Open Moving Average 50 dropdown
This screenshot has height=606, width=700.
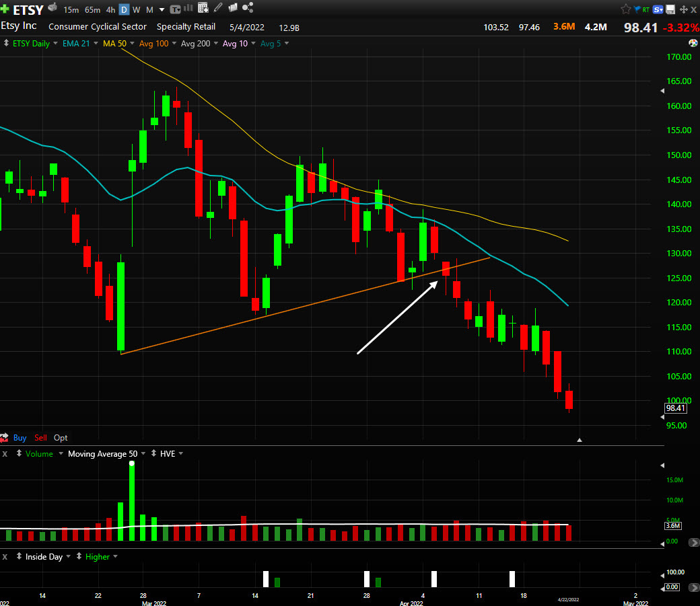[x=143, y=454]
